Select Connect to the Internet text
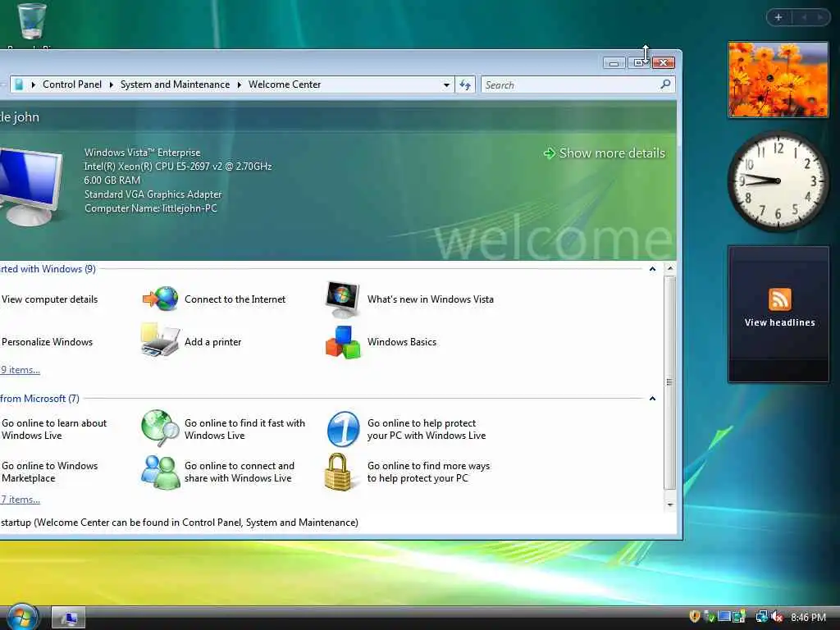This screenshot has width=840, height=630. (x=235, y=299)
